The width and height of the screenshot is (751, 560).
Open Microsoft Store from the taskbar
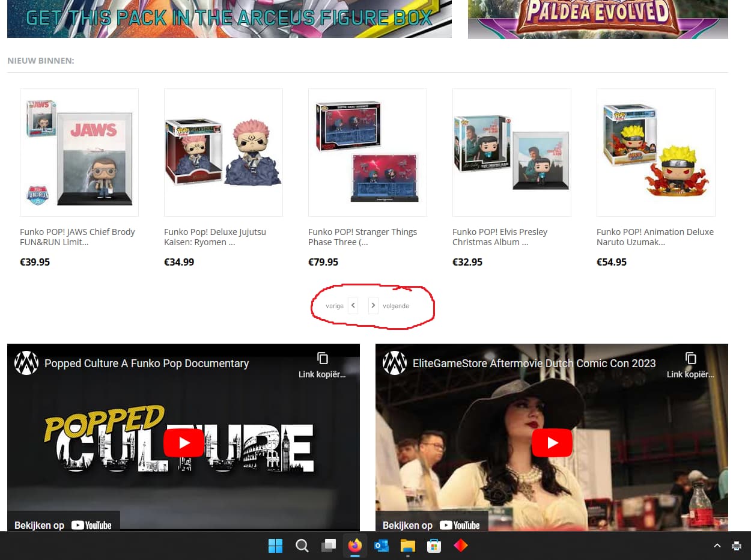pyautogui.click(x=434, y=546)
